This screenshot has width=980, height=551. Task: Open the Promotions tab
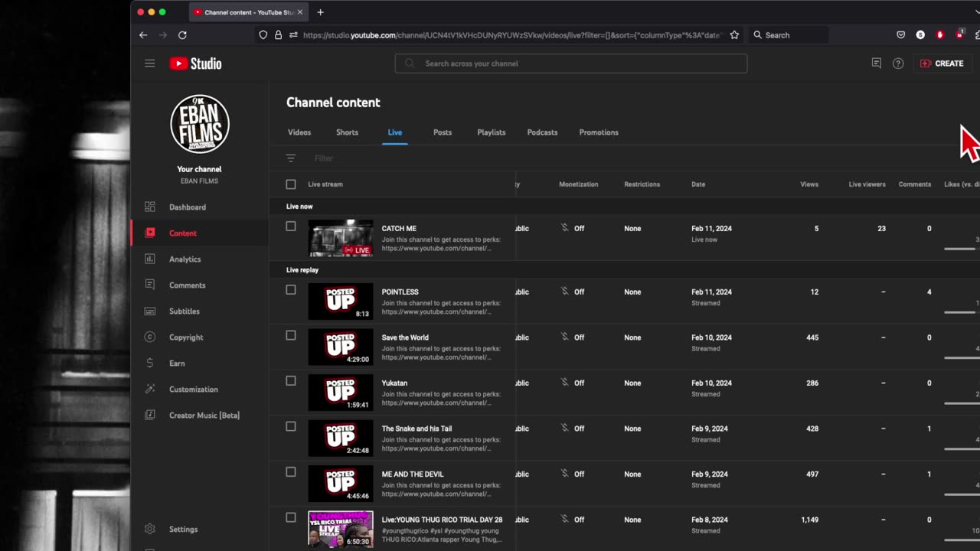pos(599,132)
